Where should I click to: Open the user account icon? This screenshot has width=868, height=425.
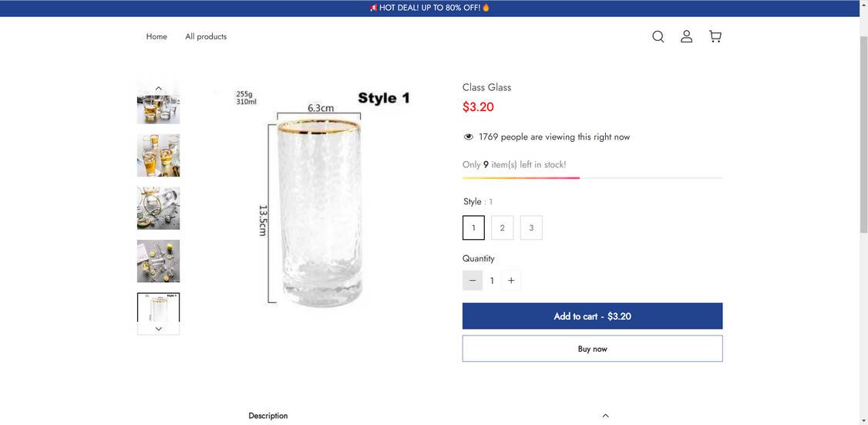coord(686,36)
